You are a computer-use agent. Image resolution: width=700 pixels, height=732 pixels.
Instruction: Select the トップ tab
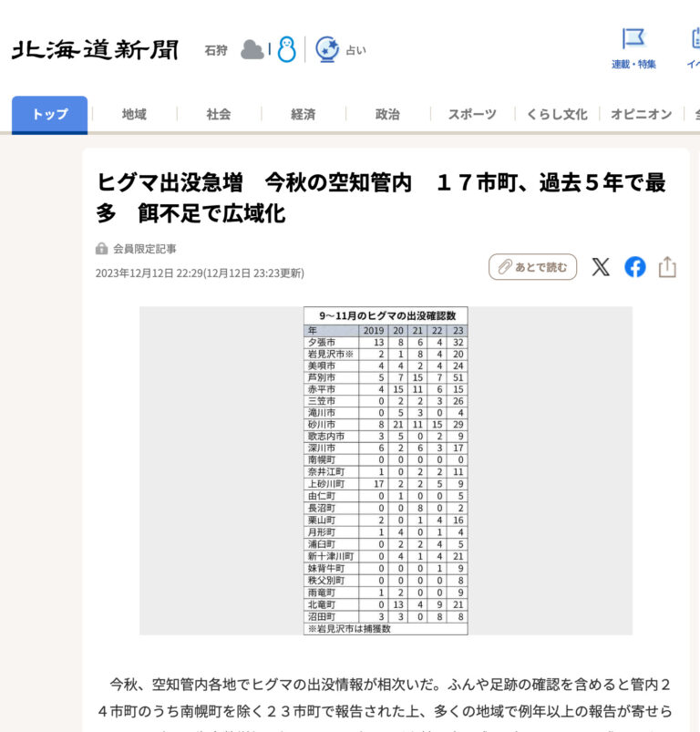pos(50,115)
